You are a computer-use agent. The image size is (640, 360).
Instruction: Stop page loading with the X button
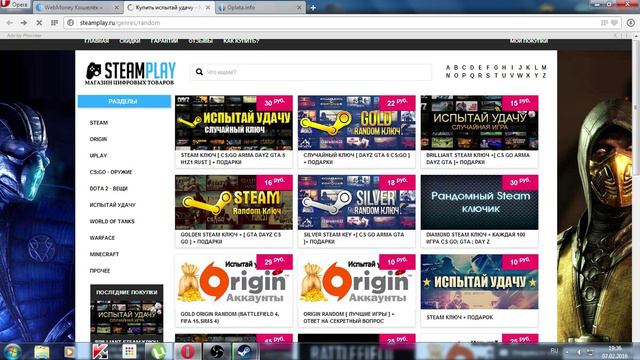click(39, 23)
